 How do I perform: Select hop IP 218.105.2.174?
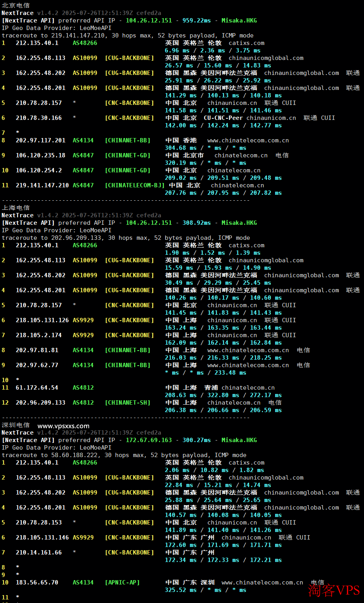click(39, 335)
